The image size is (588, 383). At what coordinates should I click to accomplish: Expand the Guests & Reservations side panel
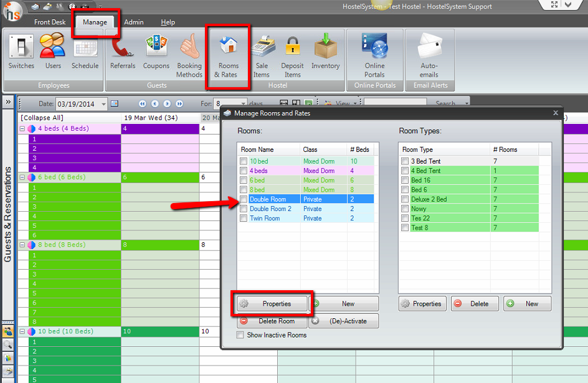coord(8,102)
